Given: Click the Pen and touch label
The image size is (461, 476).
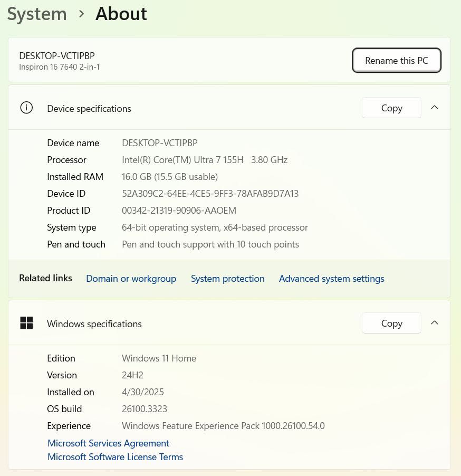Looking at the screenshot, I should coord(76,244).
